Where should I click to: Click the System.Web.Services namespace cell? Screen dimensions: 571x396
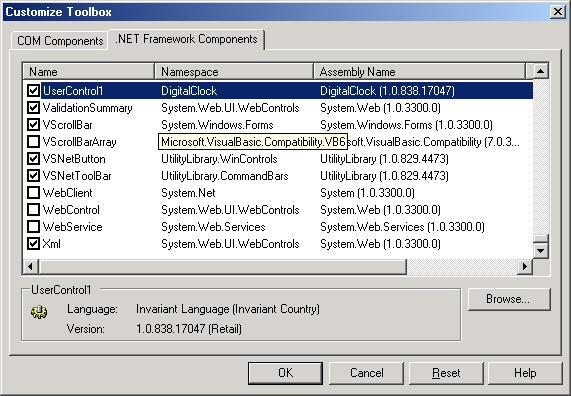213,227
